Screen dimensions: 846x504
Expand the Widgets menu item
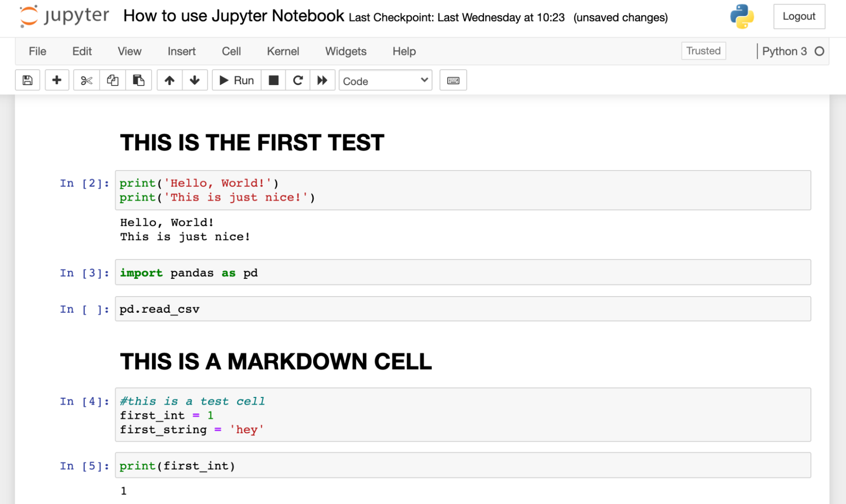pos(346,51)
